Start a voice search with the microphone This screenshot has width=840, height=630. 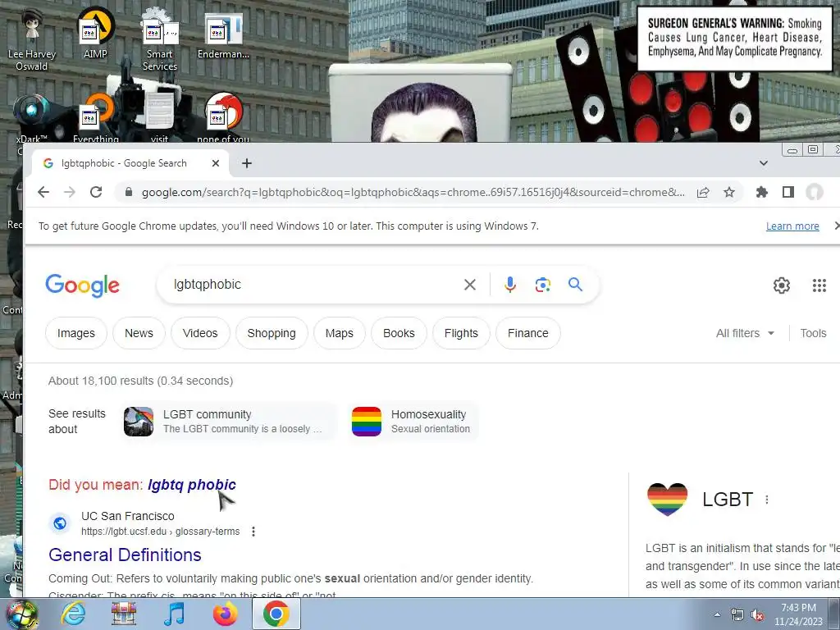tap(510, 285)
